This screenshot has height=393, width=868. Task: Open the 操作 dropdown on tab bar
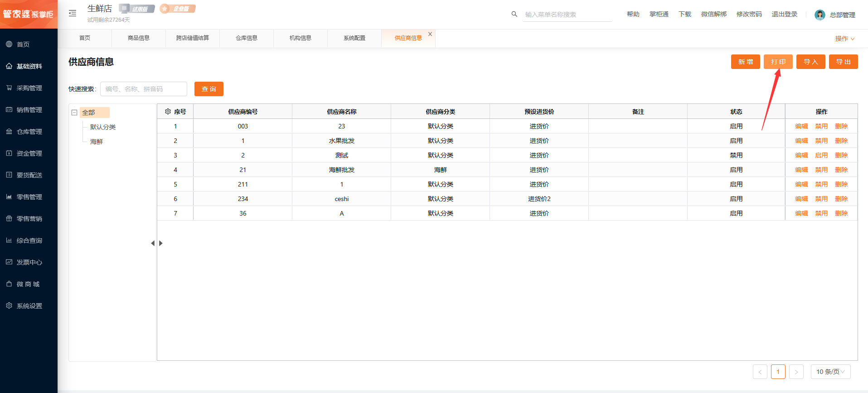click(x=844, y=39)
